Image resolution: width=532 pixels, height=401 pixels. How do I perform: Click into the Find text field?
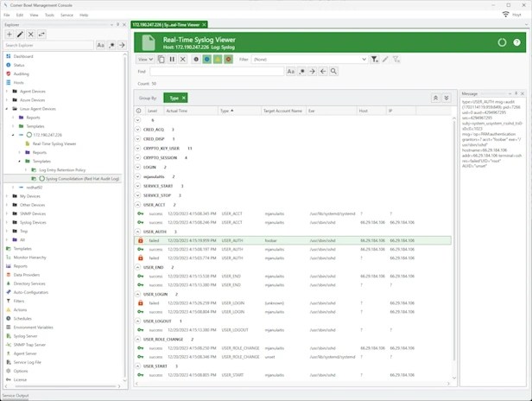tap(217, 72)
